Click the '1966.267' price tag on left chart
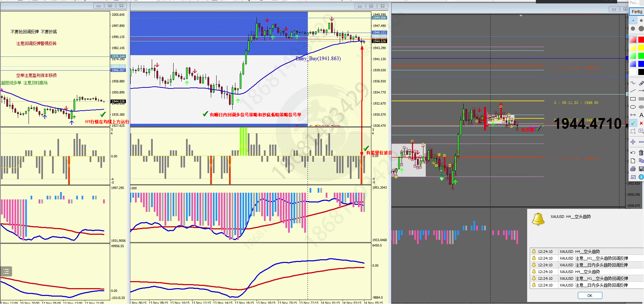This screenshot has height=304, width=644. (x=118, y=70)
